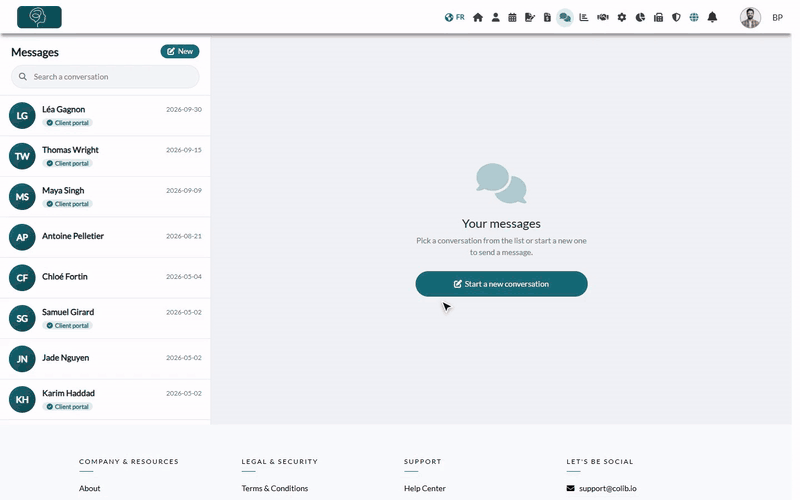The image size is (800, 500).
Task: Open the Terms & Conditions link
Action: click(274, 488)
